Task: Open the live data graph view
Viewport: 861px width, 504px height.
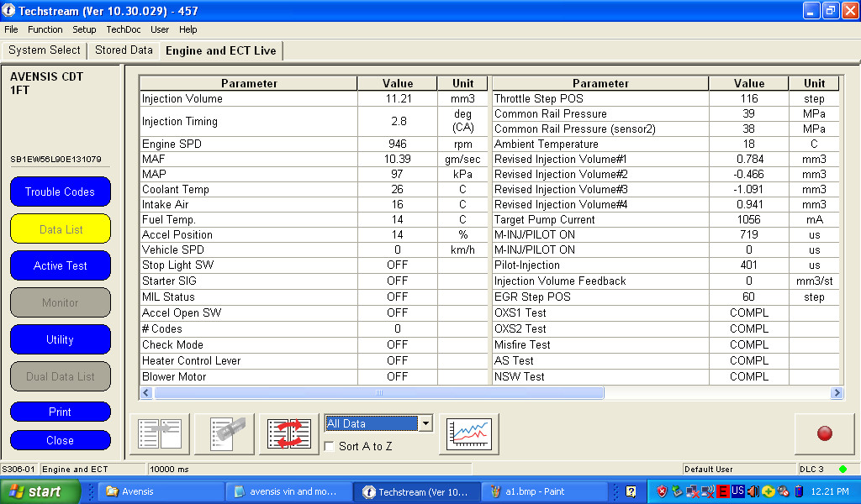Action: click(x=469, y=433)
